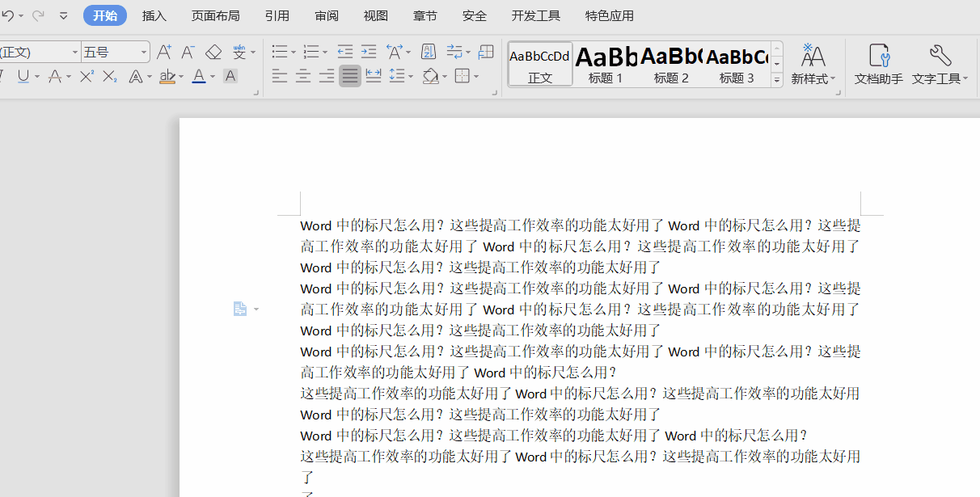Toggle character shading (gray A)
980x497 pixels.
click(x=230, y=76)
